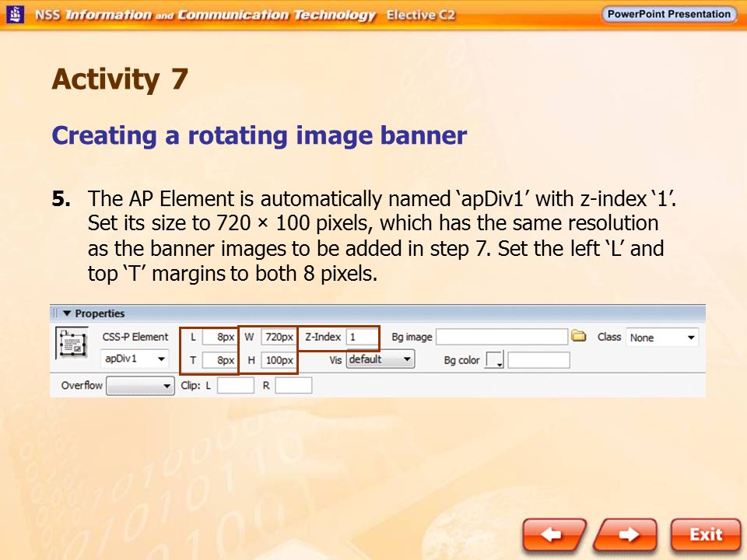This screenshot has height=560, width=747.
Task: Open the Class dropdown set to None
Action: click(662, 338)
